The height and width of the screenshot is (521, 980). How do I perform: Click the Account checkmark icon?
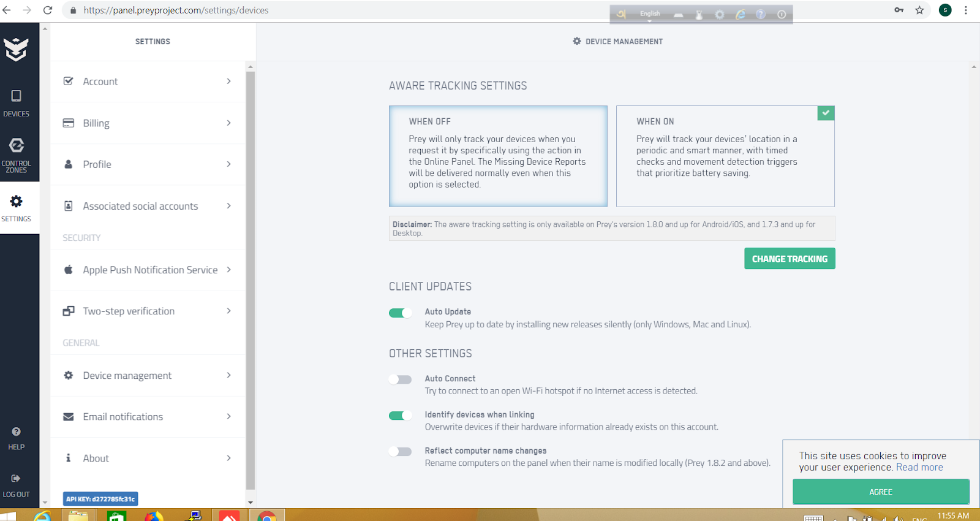69,81
